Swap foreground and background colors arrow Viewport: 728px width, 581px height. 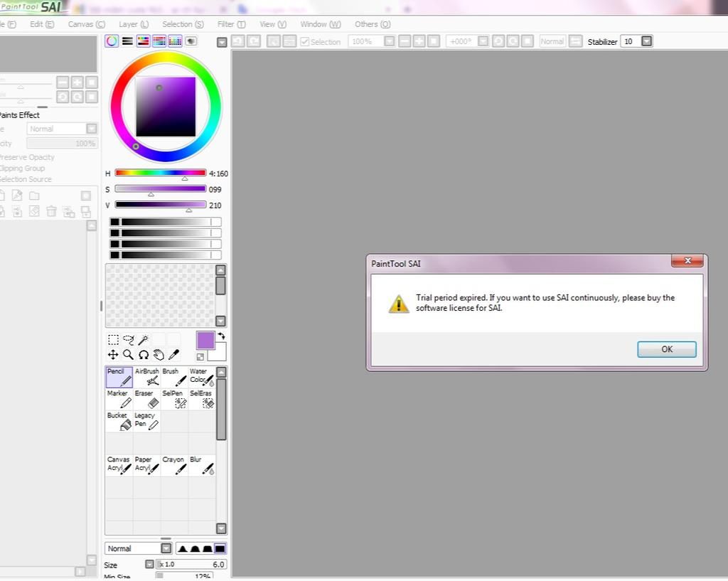[x=222, y=336]
